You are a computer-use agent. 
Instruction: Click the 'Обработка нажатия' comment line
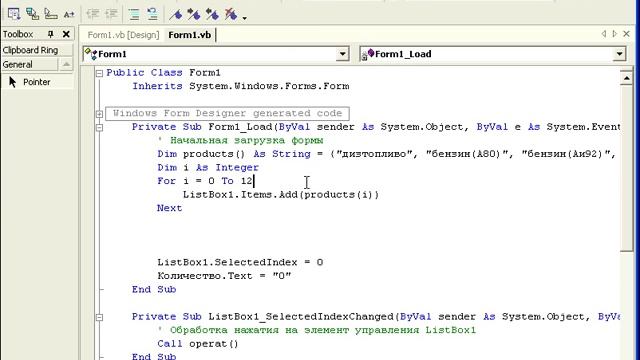[317, 330]
